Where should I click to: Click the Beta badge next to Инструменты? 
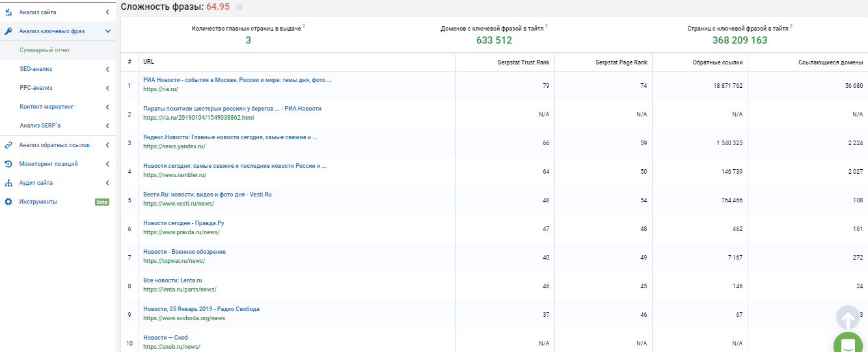[x=102, y=202]
